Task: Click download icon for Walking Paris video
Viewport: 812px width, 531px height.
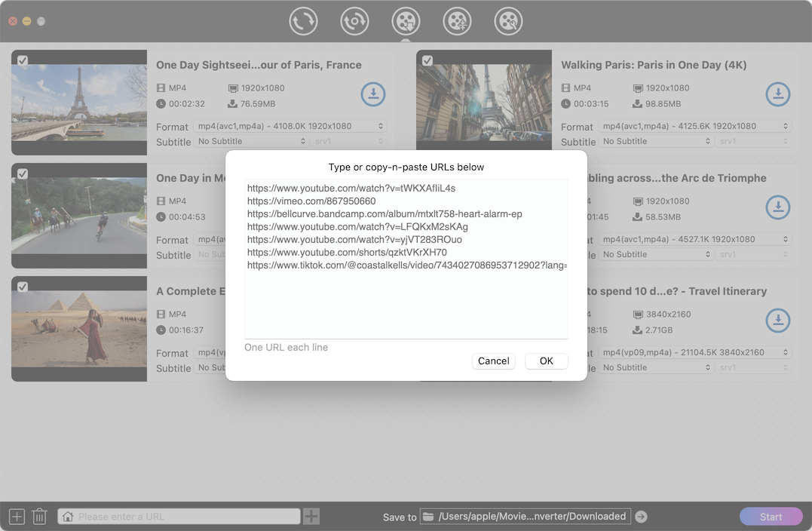Action: 777,94
